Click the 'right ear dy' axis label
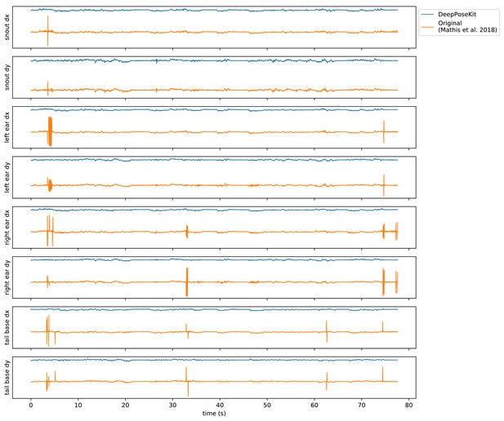Screen dimensions: 504x421 pos(7,277)
